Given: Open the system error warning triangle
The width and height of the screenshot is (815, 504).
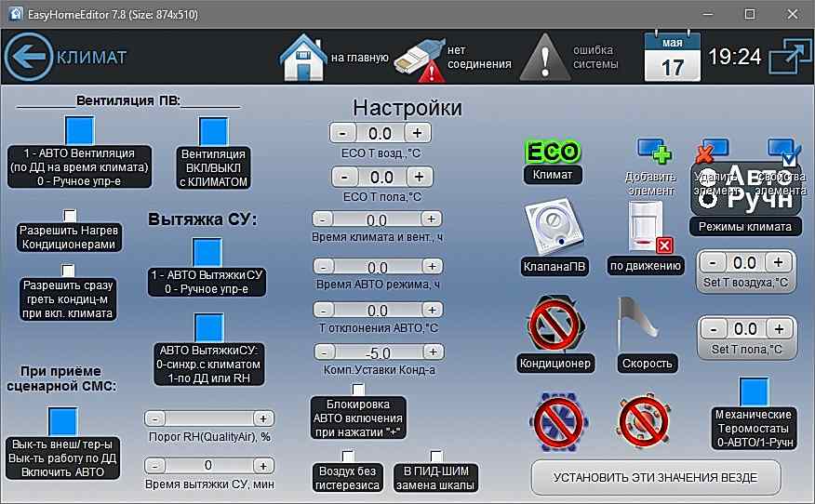Looking at the screenshot, I should [544, 57].
